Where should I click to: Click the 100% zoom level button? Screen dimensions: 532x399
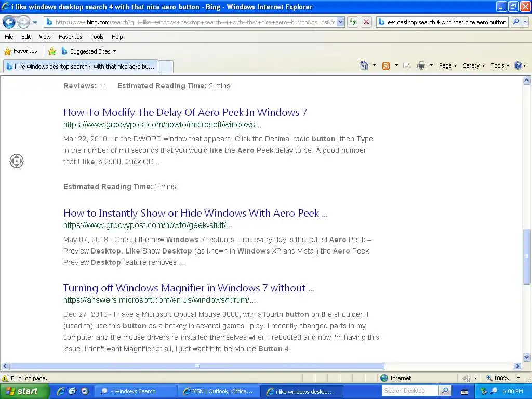click(x=497, y=378)
